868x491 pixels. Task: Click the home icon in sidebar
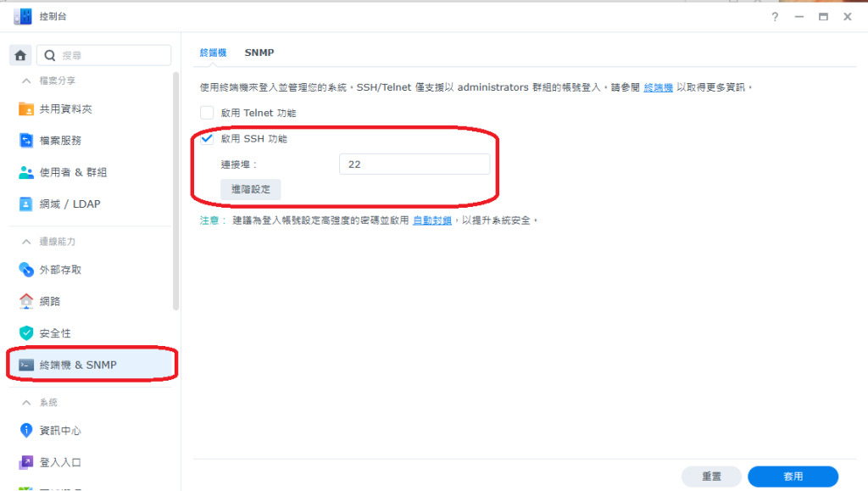coord(20,55)
